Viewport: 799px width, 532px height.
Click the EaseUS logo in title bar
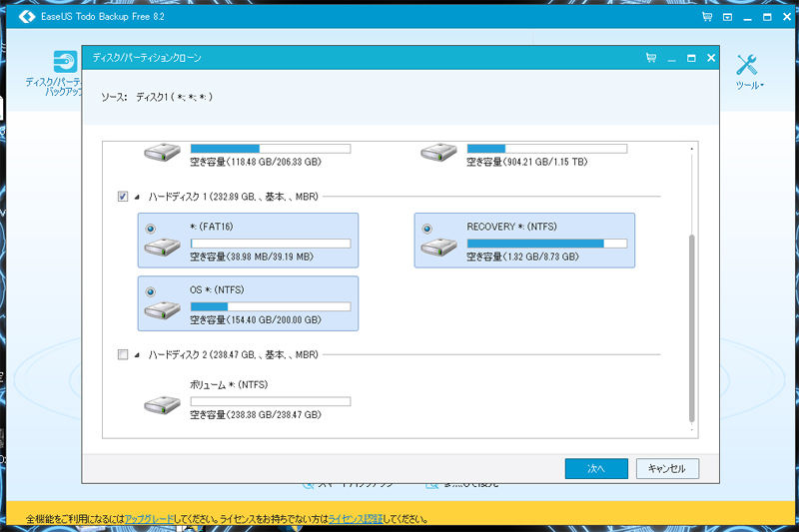[27, 17]
